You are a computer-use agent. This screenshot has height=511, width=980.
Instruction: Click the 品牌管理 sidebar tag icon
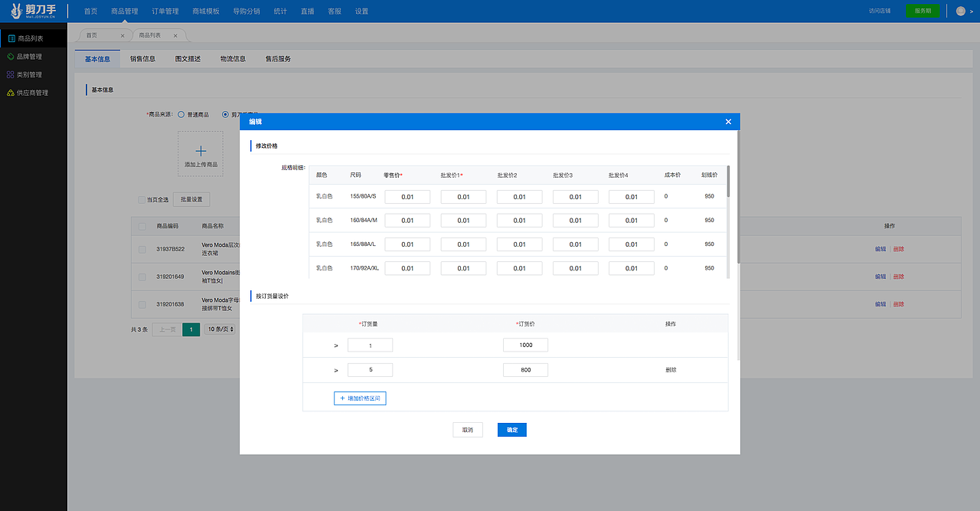point(10,57)
